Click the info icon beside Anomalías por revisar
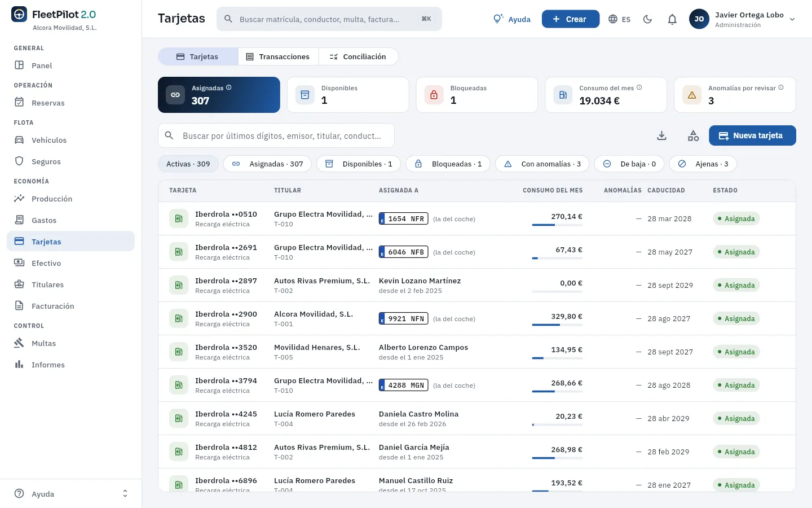Viewport: 812px width, 508px height. pos(781,87)
